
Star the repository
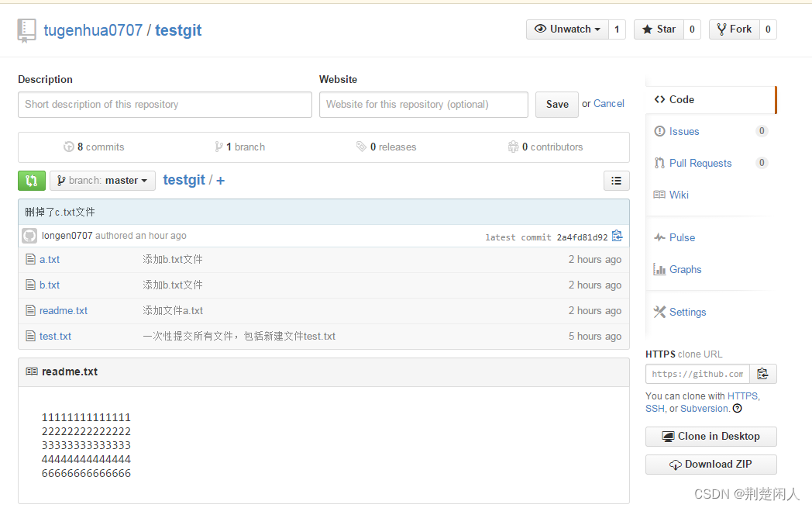[659, 29]
